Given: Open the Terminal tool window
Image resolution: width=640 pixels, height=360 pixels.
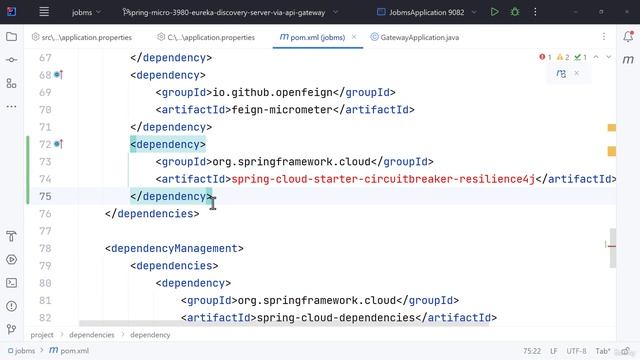Looking at the screenshot, I should click(11, 283).
